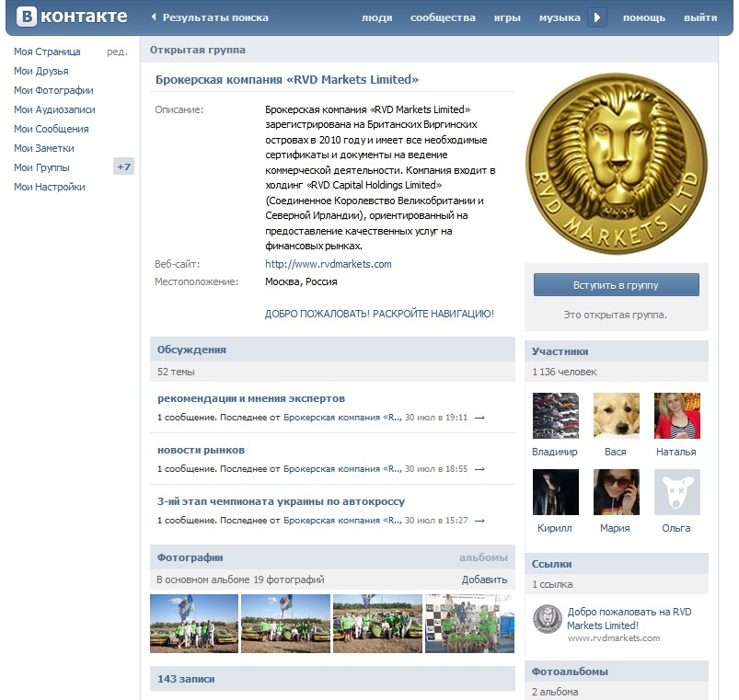Click Добавить to add photos

(x=484, y=580)
